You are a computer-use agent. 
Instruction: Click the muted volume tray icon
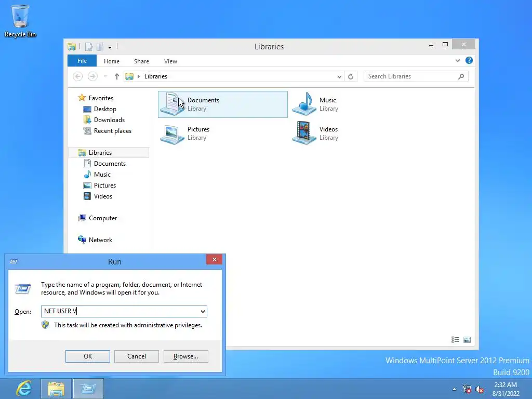[x=480, y=389]
